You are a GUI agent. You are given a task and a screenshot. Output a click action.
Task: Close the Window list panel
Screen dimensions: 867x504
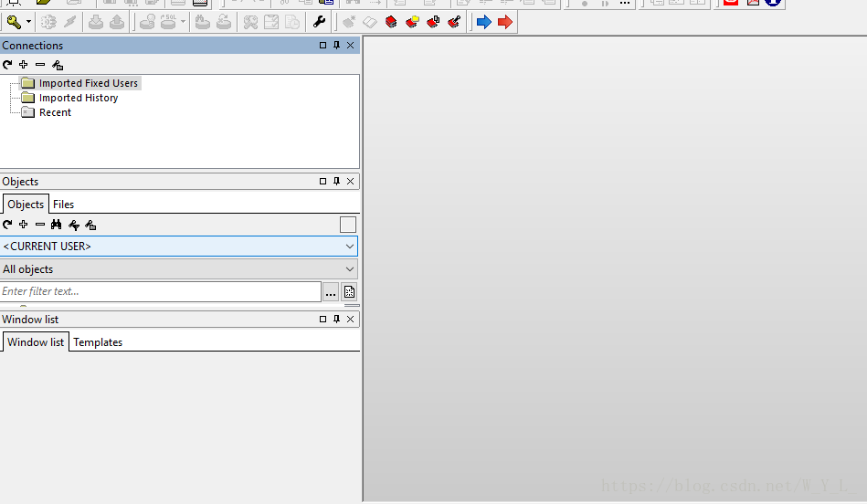[x=351, y=319]
